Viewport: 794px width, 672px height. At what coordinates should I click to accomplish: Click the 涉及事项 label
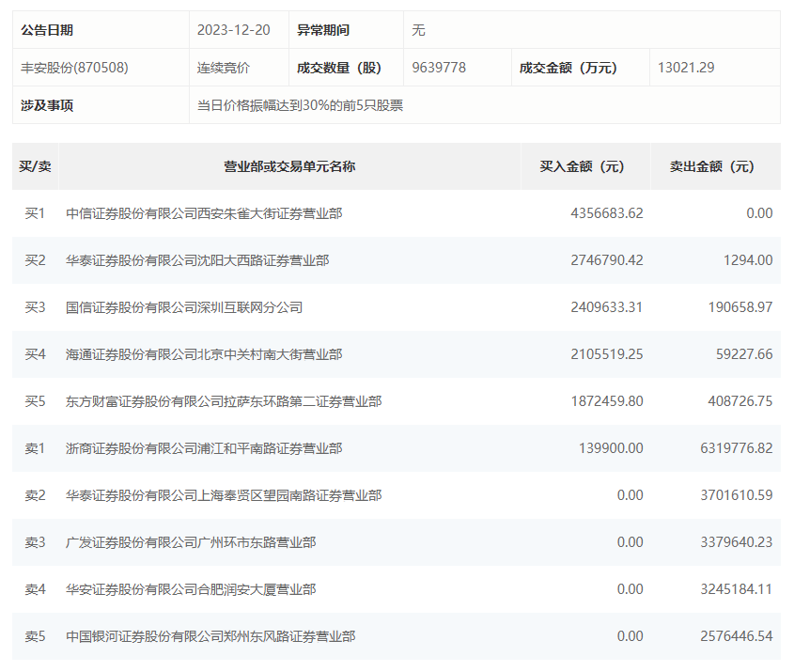coord(47,105)
